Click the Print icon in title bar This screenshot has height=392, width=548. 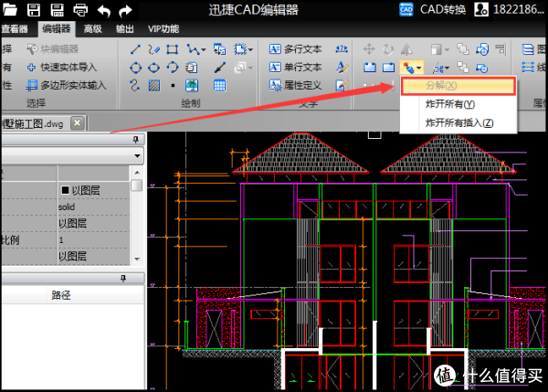tap(79, 11)
